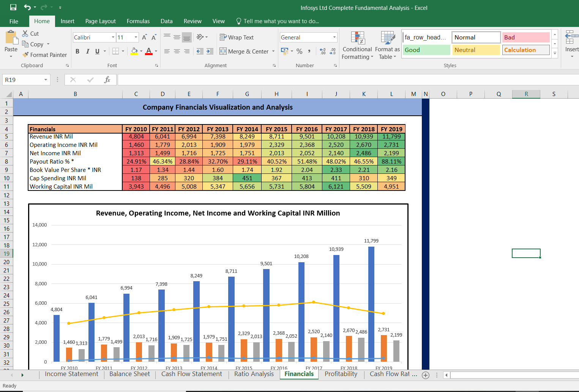This screenshot has width=579, height=392.
Task: Apply percent style number format
Action: click(x=300, y=51)
